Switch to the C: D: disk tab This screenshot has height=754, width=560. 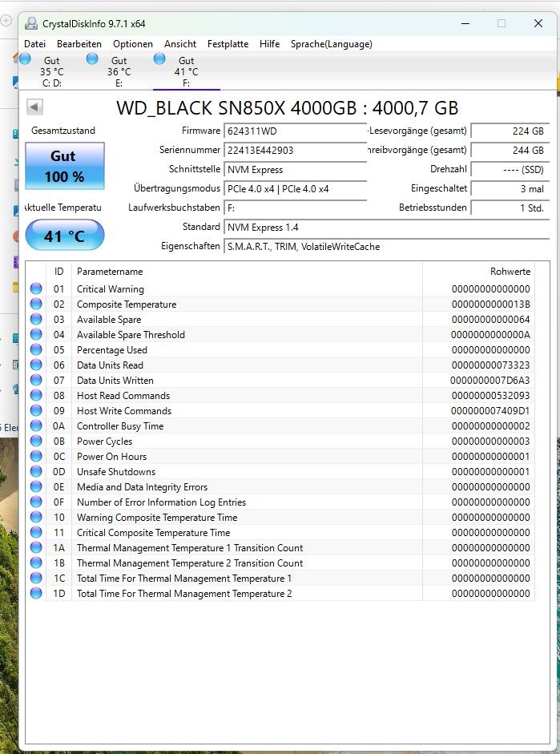[x=52, y=71]
